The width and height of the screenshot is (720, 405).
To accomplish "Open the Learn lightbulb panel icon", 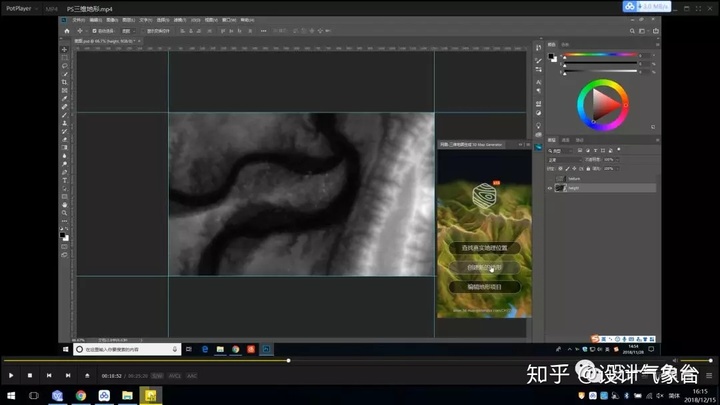I will 538,125.
